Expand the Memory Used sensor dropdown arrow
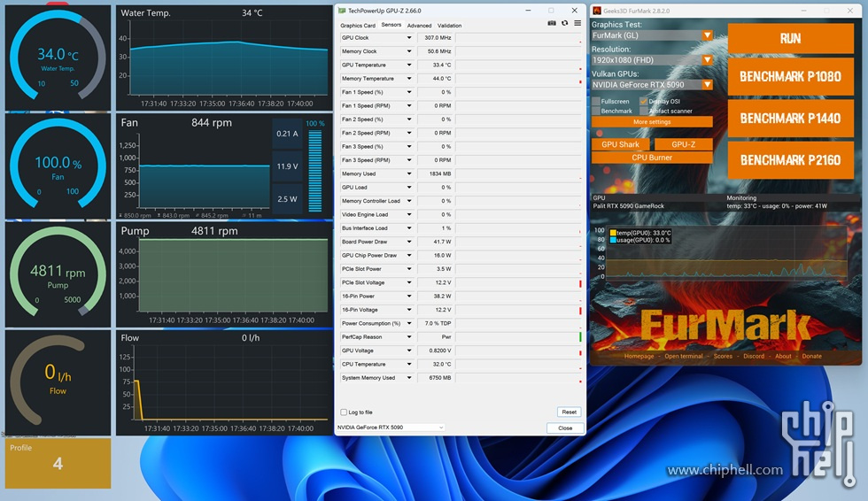Viewport: 868px width, 501px height. coord(409,173)
